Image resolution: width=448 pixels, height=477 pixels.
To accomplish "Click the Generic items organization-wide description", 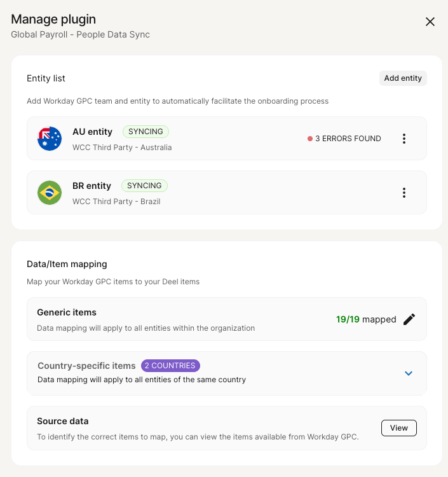I will [146, 328].
